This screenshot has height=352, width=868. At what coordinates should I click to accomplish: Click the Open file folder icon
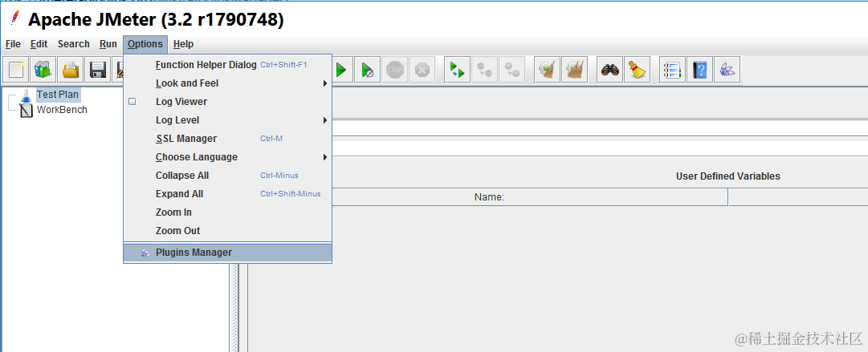(71, 70)
